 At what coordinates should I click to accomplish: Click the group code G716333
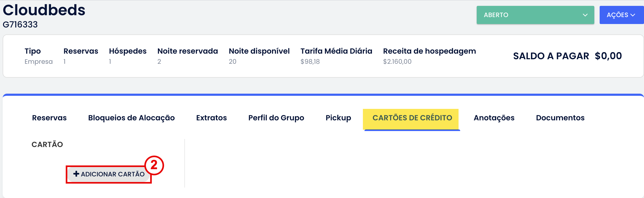pyautogui.click(x=20, y=25)
